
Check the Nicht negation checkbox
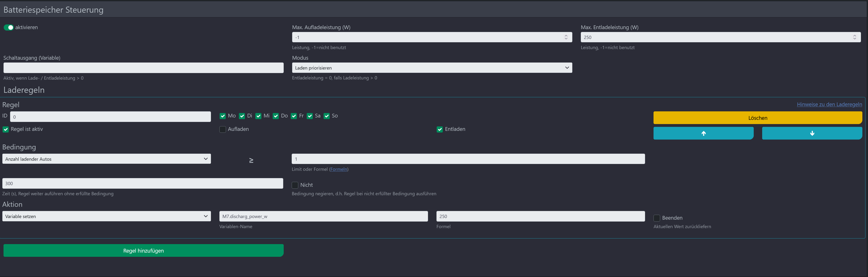[295, 185]
